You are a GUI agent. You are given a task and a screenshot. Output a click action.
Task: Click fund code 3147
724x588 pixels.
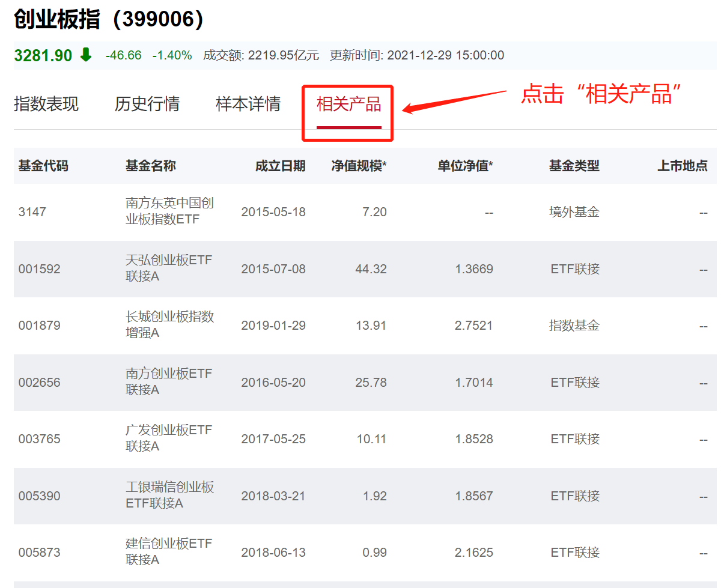(32, 212)
